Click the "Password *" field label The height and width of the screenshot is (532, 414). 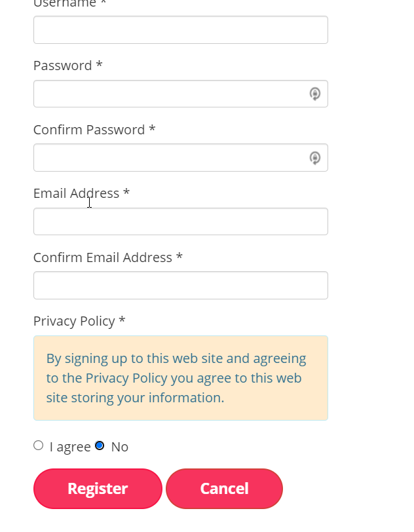point(67,66)
